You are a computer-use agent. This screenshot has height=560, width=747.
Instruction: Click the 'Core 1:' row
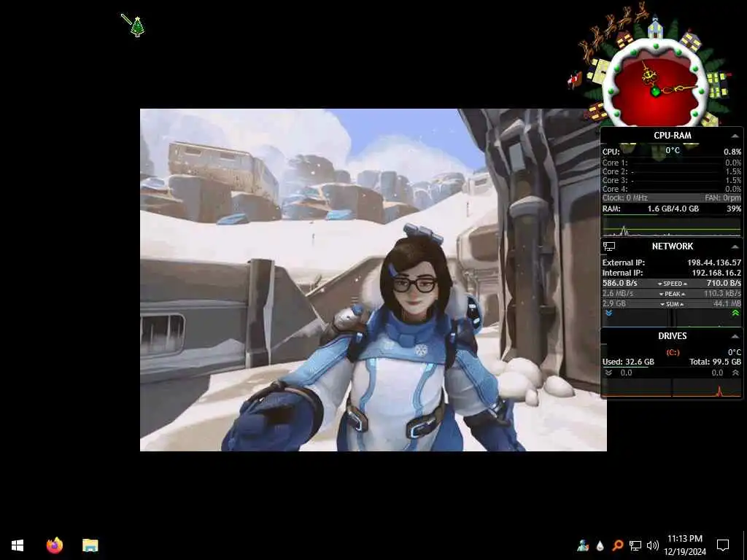[x=672, y=163]
